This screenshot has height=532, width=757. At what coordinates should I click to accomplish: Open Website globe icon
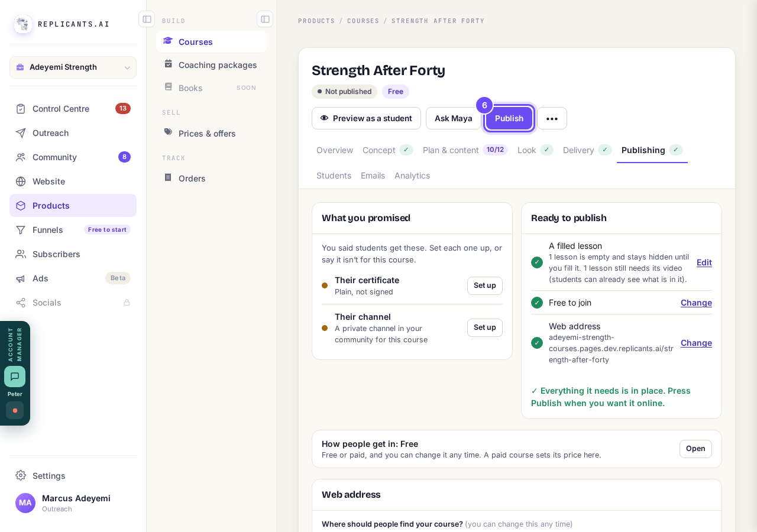tap(21, 181)
